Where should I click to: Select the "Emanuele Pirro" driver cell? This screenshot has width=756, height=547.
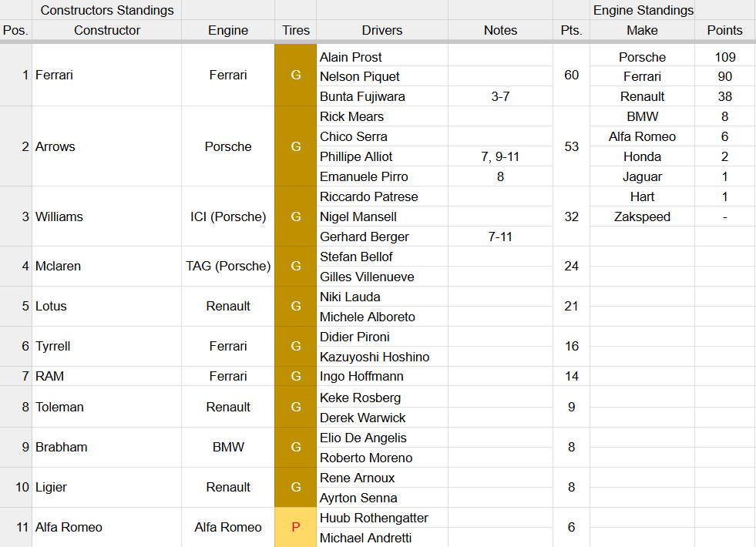(382, 176)
